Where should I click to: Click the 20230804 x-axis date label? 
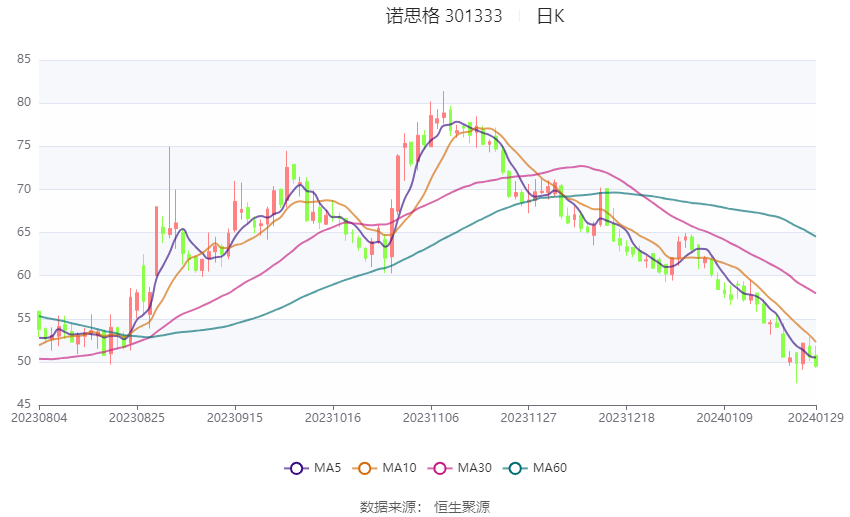39,418
